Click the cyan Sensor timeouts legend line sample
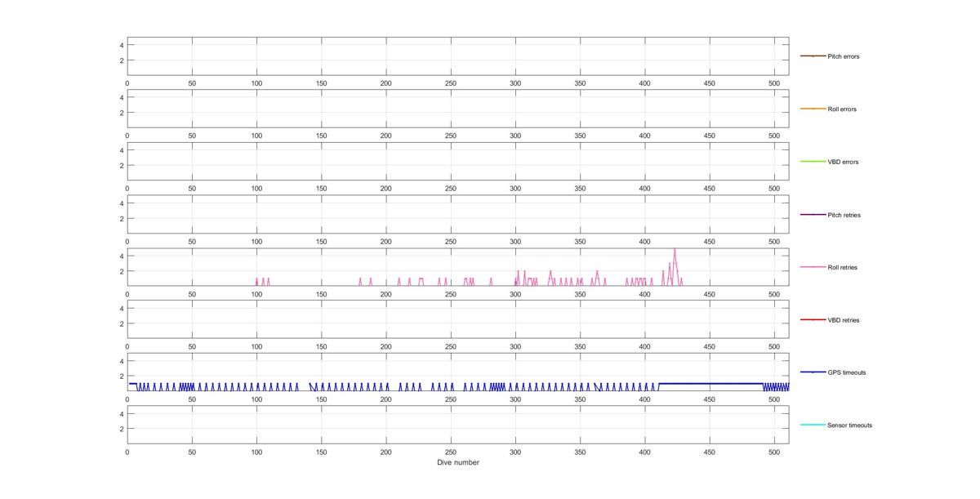This screenshot has width=980, height=499. point(813,425)
